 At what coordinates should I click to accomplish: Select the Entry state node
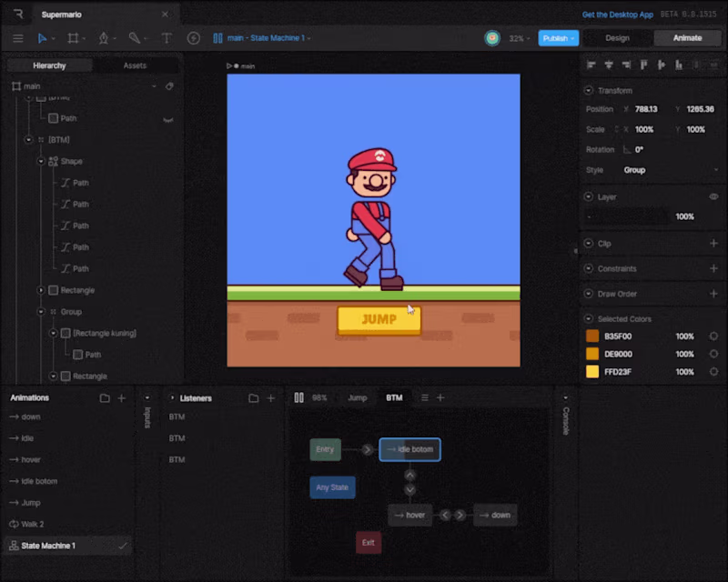click(x=325, y=449)
